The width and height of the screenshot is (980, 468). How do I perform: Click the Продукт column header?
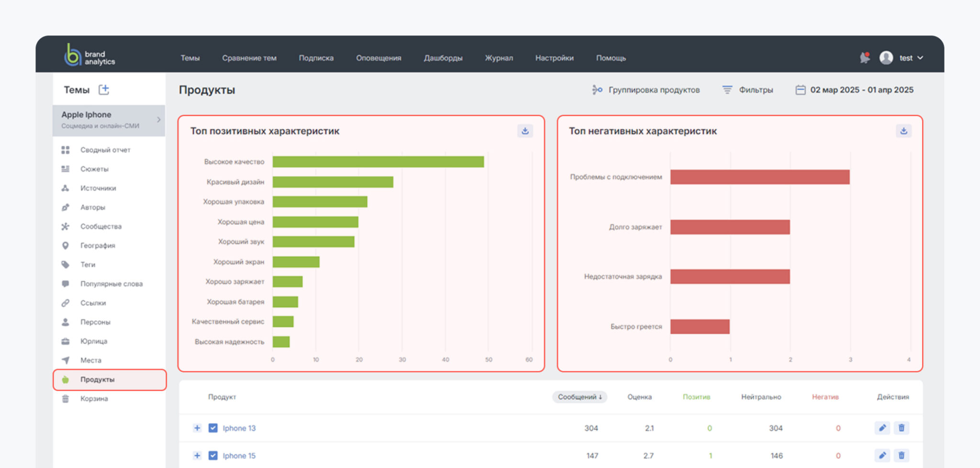coord(222,397)
